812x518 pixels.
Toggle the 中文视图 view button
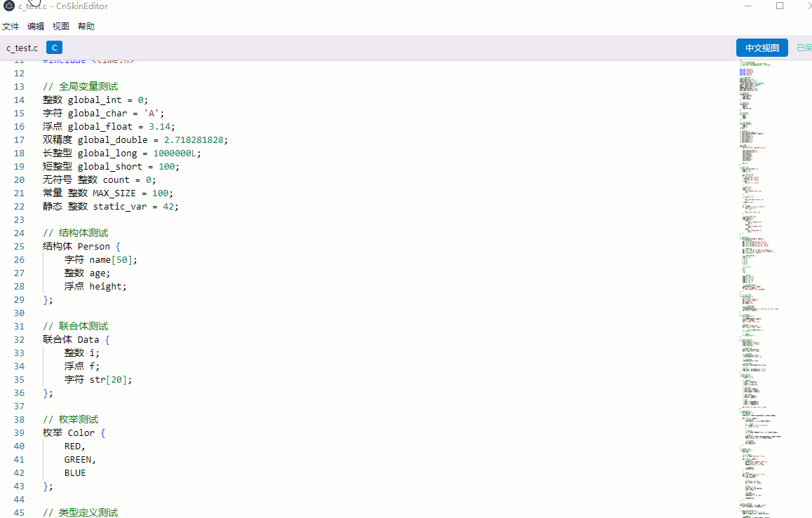[x=762, y=48]
